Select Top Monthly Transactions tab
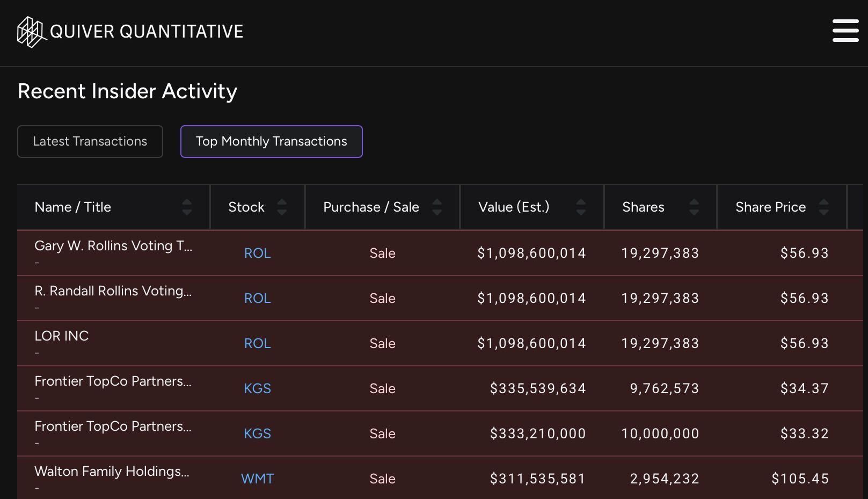The height and width of the screenshot is (499, 868). pyautogui.click(x=271, y=142)
